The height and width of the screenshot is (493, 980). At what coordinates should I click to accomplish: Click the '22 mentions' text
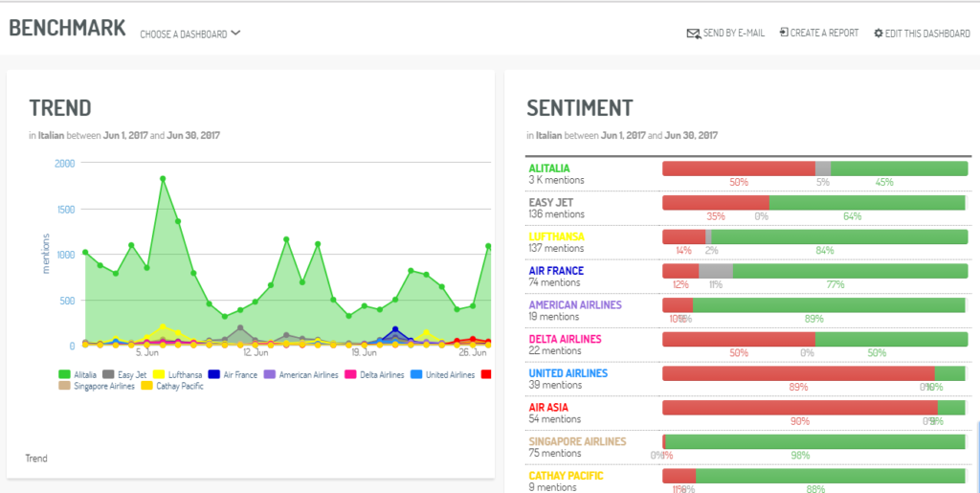[x=554, y=350]
